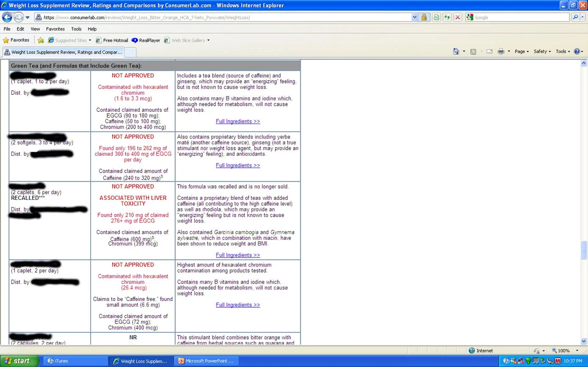Screen dimensions: 588x367
Task: Open the Safety command bar menu
Action: pyautogui.click(x=542, y=51)
